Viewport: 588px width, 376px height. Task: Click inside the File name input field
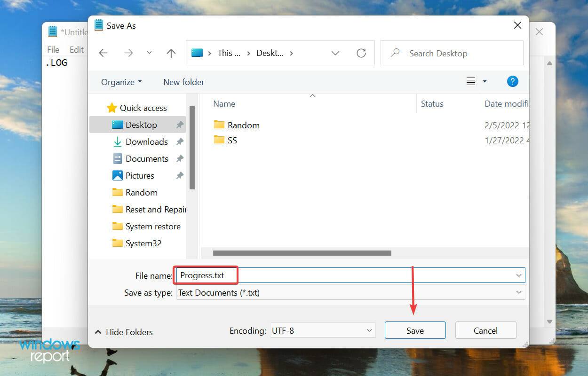pos(282,275)
